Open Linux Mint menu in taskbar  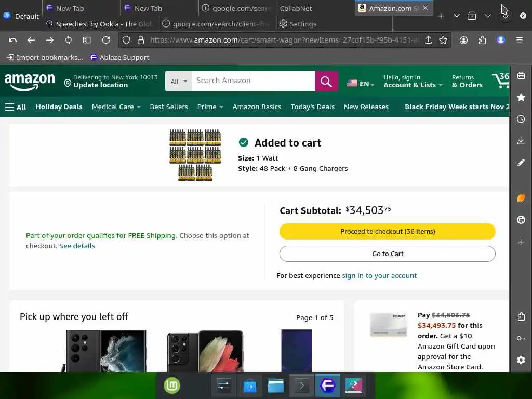tap(172, 385)
